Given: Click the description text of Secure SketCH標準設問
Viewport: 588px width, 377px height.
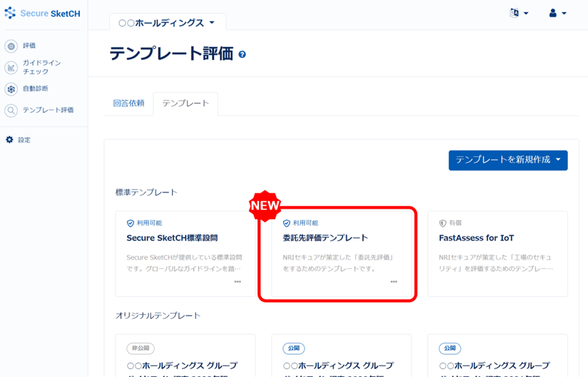Looking at the screenshot, I should pyautogui.click(x=184, y=263).
